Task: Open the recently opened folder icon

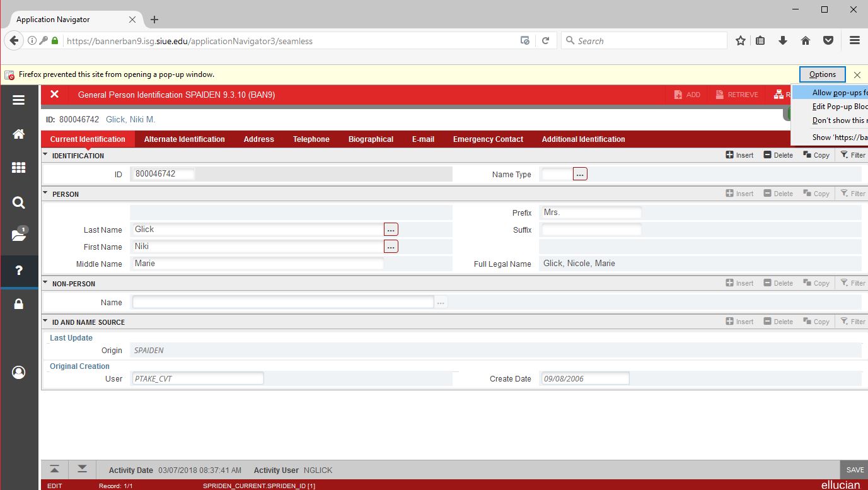Action: point(19,235)
